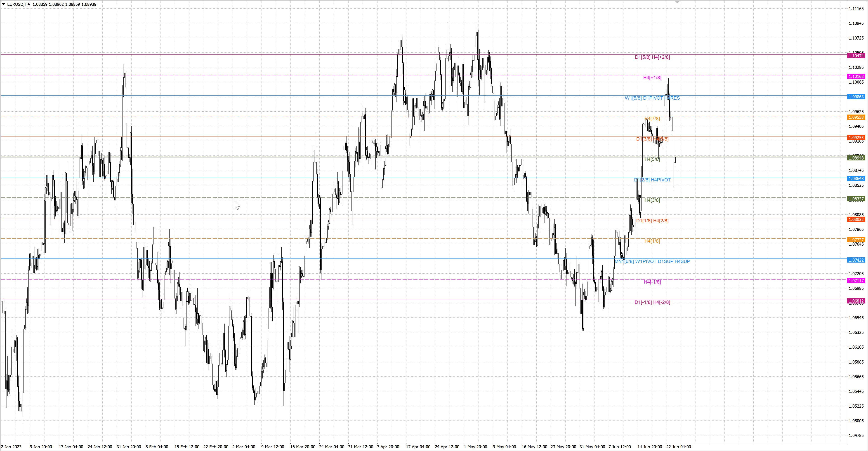Select the D1[5/8] H4[+2/8] level label
This screenshot has height=451, width=868.
(x=652, y=57)
